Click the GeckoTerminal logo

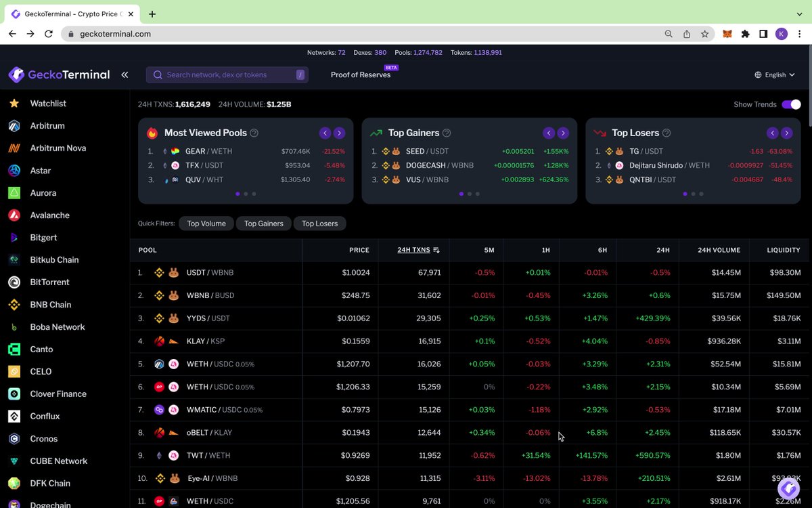pos(59,75)
